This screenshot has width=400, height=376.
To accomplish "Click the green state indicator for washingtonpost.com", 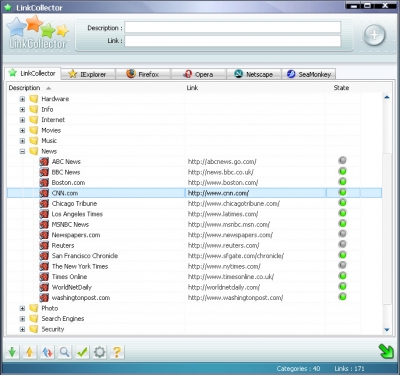I will pos(342,297).
